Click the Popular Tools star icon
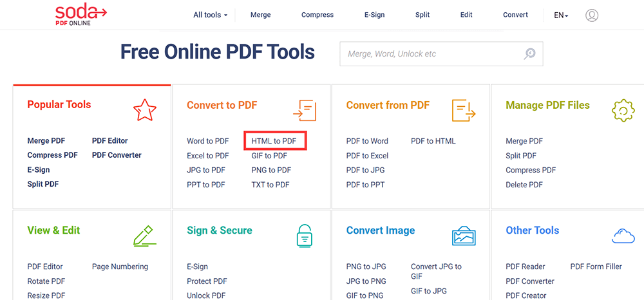Viewport: 644px width, 300px height. pyautogui.click(x=144, y=110)
